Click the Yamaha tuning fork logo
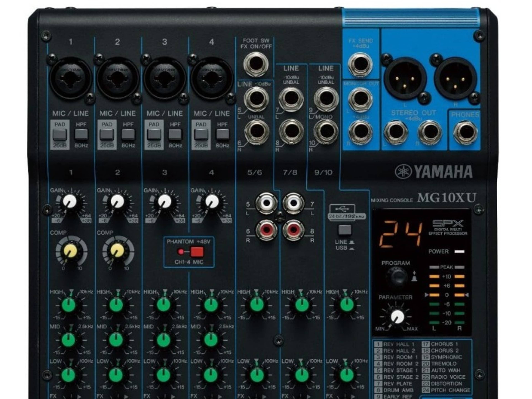The height and width of the screenshot is (399, 532). 403,171
